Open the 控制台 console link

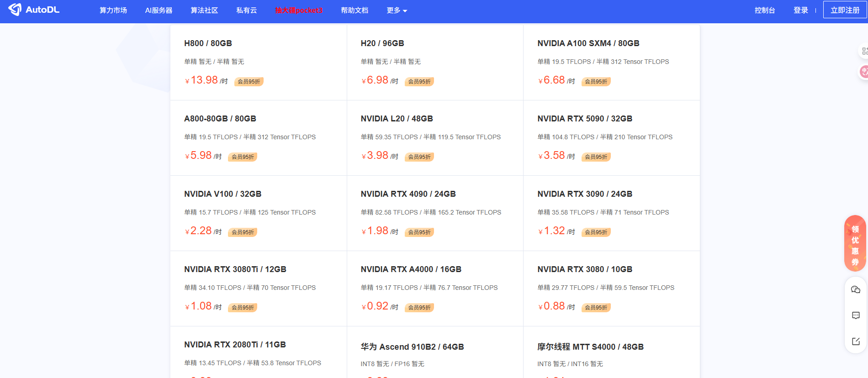pos(765,10)
